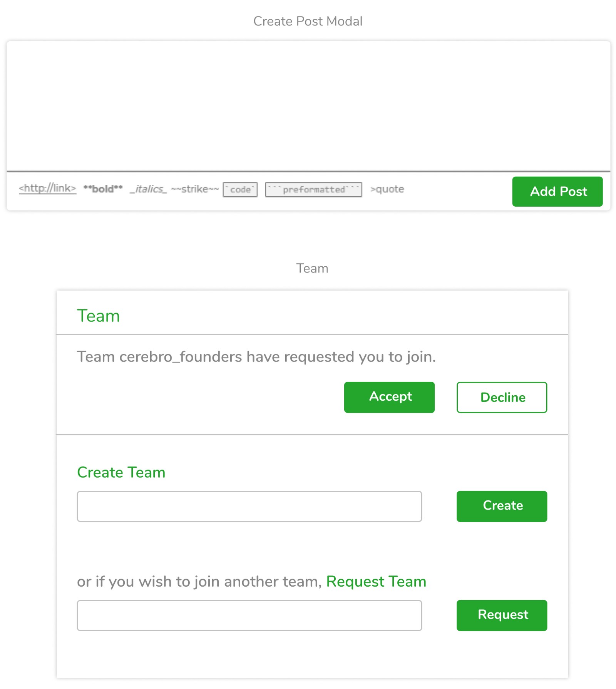Click the `code` formatting box
Viewport: 616px width, 689px height.
[240, 189]
